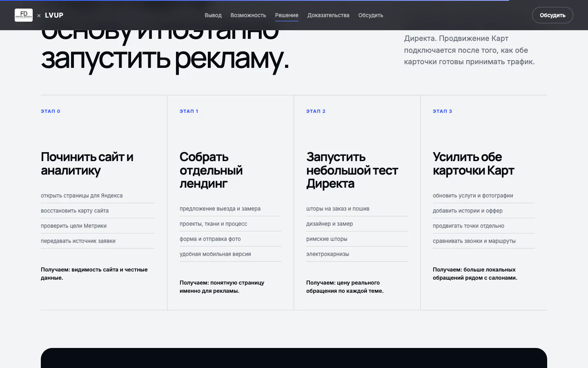The width and height of the screenshot is (588, 368).
Task: Jump to the Доказательства section
Action: point(328,15)
